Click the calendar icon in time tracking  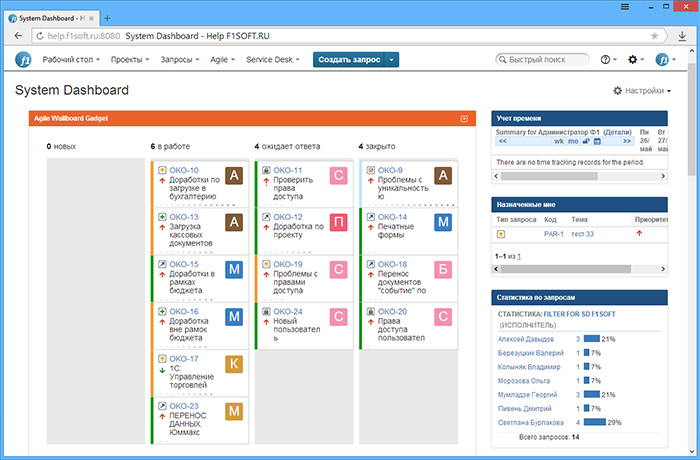pos(597,141)
